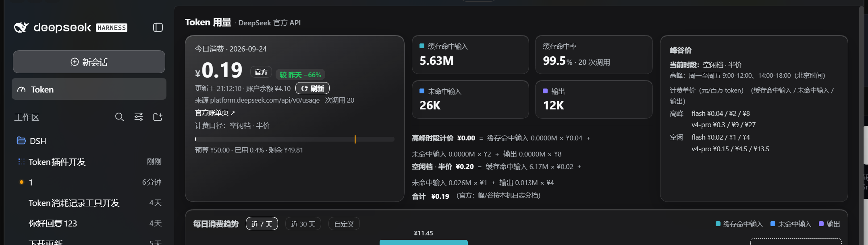This screenshot has height=245, width=868.
Task: Click 缓存命中率 99.5% card
Action: 594,55
